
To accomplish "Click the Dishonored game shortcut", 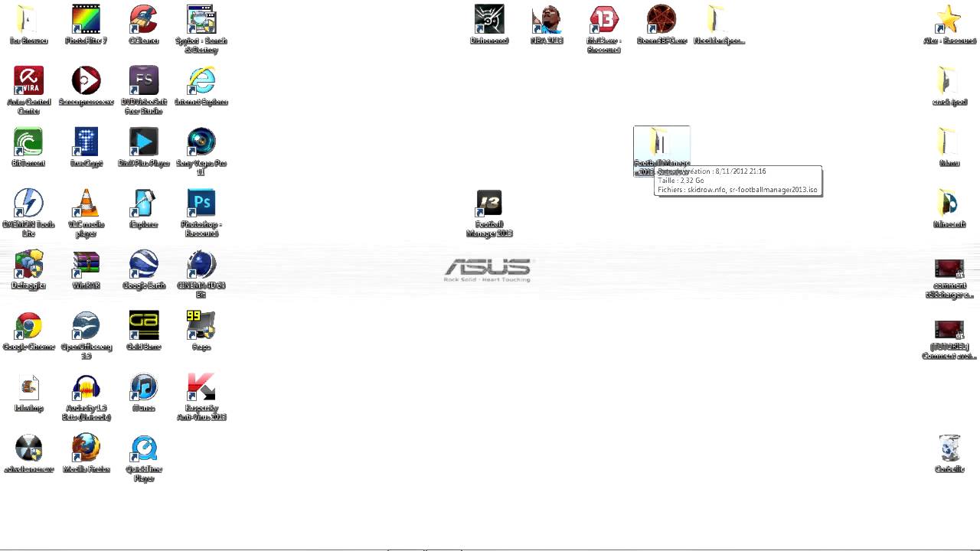I will click(489, 19).
